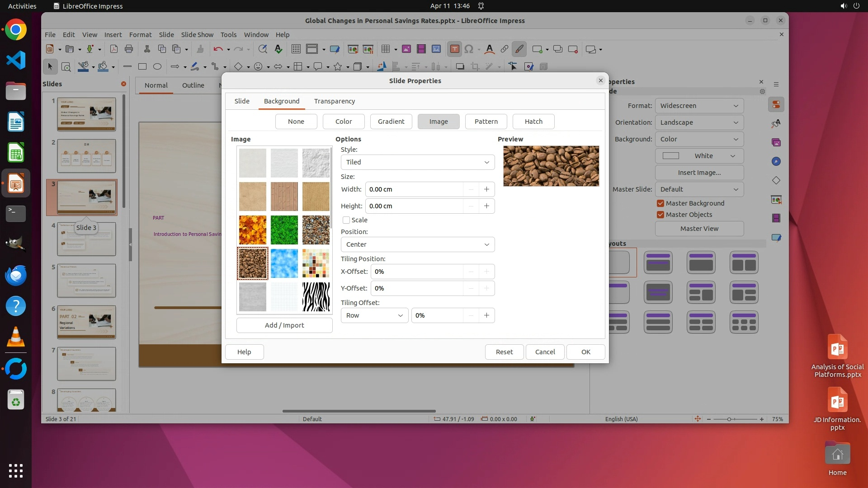This screenshot has width=868, height=488.
Task: Open the sidebar Gallery icon
Action: pyautogui.click(x=776, y=143)
